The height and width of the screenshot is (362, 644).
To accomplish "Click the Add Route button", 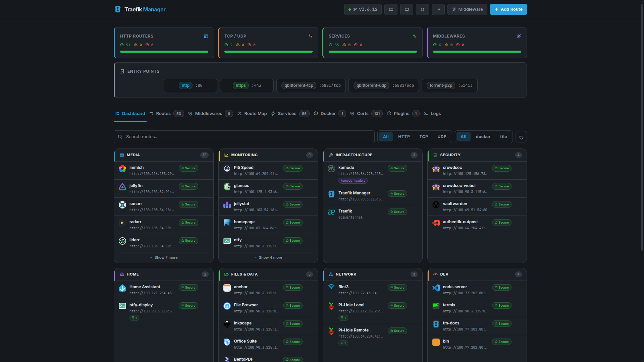I will point(508,9).
